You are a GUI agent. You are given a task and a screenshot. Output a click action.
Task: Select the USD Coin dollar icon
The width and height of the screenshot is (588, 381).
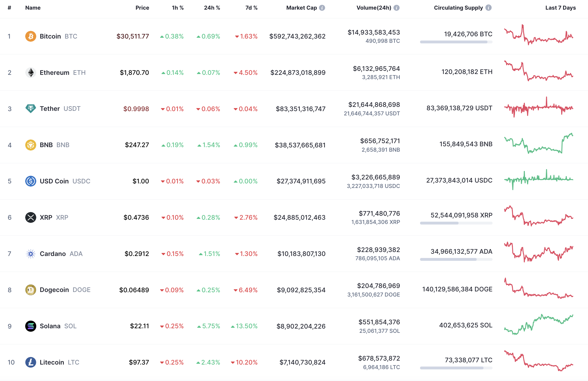[x=31, y=181]
